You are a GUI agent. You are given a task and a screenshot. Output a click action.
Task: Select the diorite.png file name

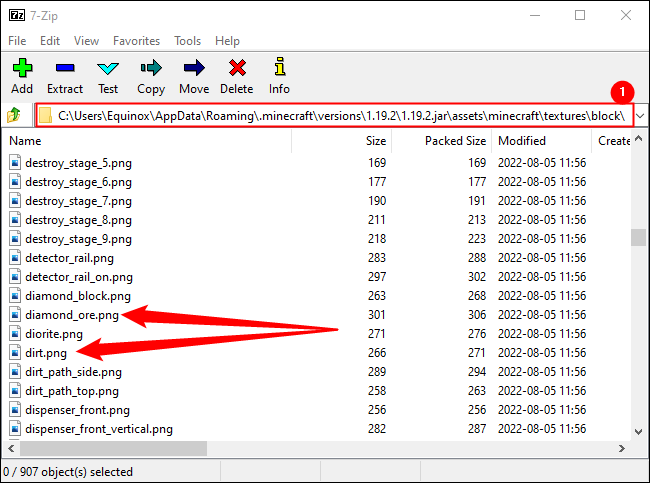[54, 334]
